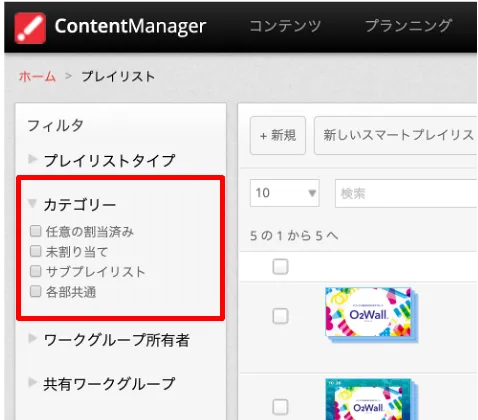This screenshot has width=478, height=420.
Task: Select the first O2Wall playlist checkbox
Action: 280,316
